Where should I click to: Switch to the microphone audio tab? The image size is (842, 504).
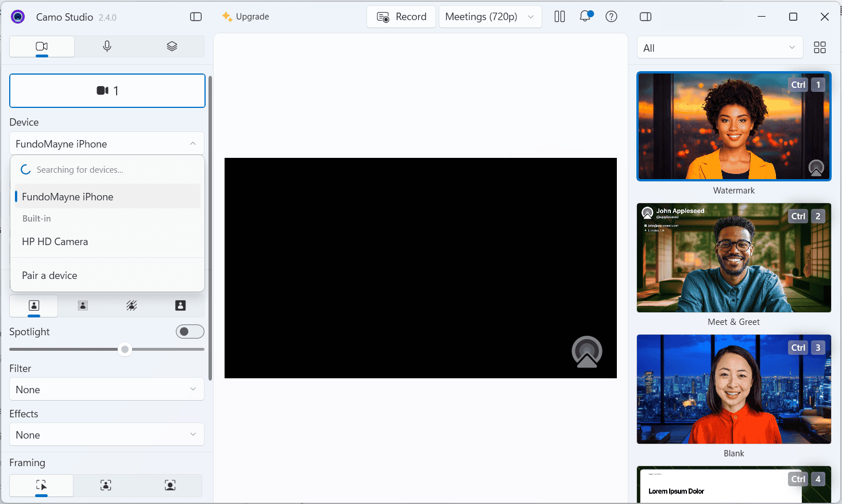tap(107, 46)
